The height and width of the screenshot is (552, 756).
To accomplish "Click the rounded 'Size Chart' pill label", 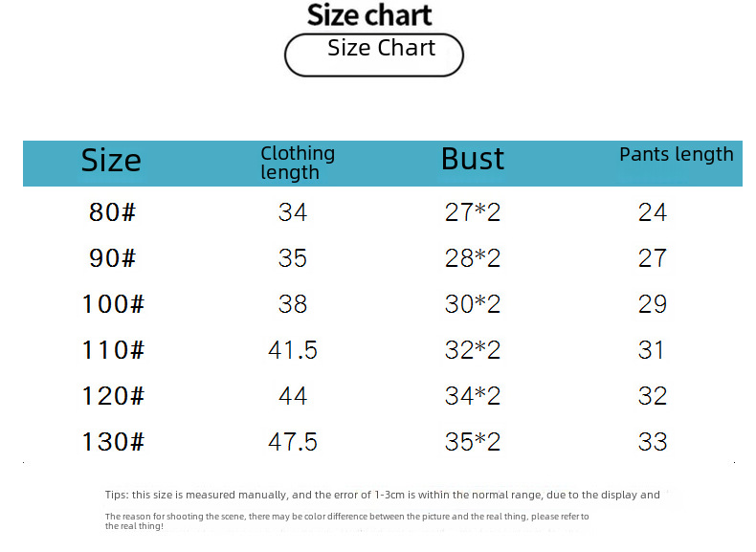I will [374, 55].
